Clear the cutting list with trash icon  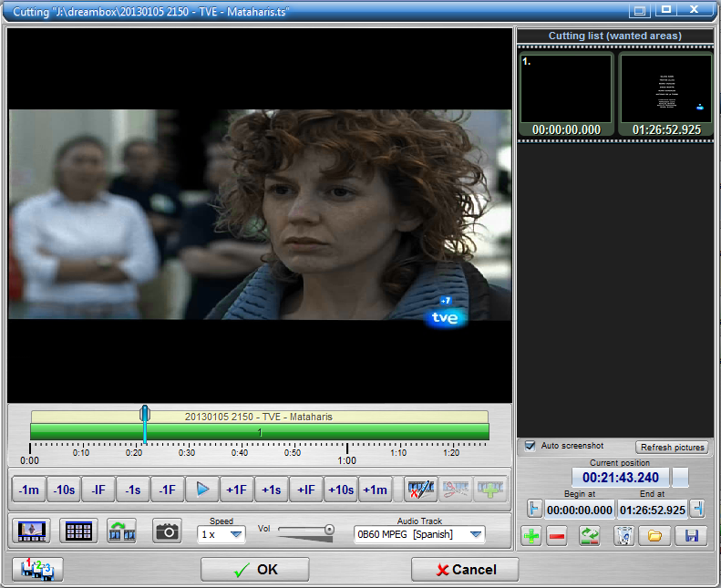pos(624,536)
